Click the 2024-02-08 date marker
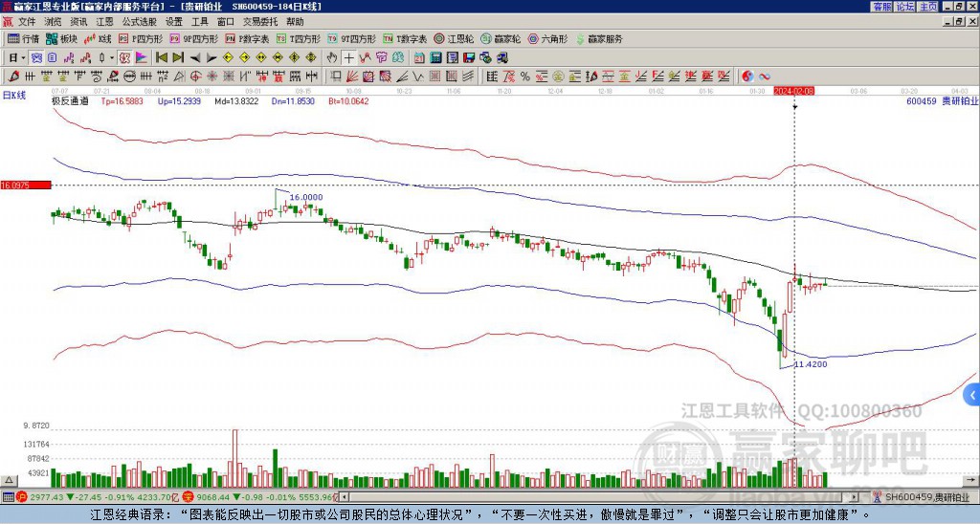Viewport: 980px width, 524px height. click(x=793, y=91)
